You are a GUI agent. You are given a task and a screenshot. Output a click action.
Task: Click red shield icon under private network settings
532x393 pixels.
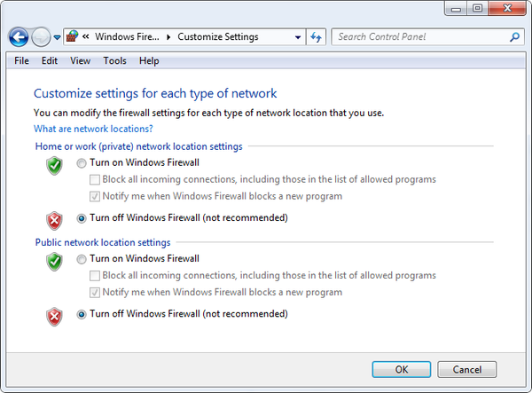(x=54, y=221)
